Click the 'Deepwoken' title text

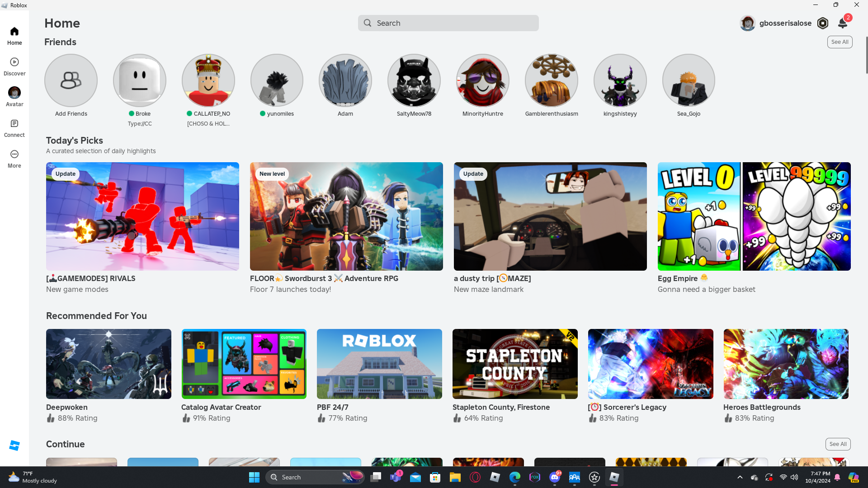click(x=67, y=407)
